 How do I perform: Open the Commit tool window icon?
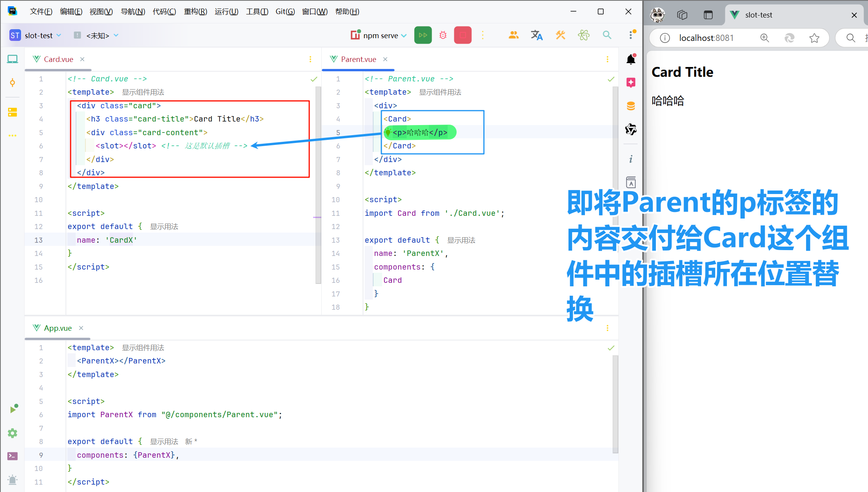pyautogui.click(x=12, y=83)
